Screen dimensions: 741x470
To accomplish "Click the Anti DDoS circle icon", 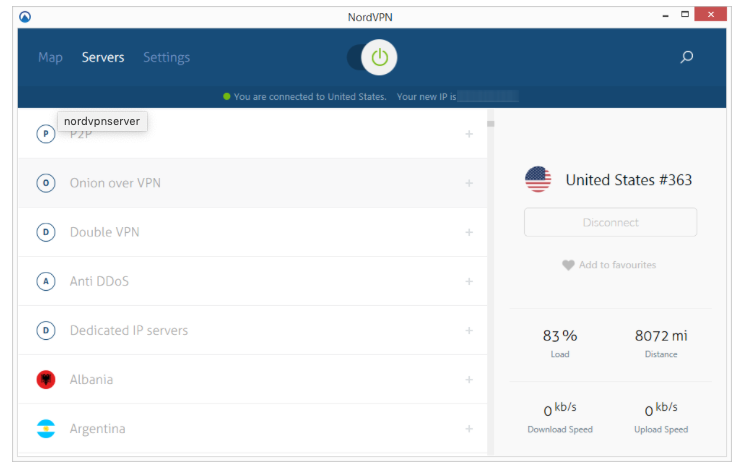I will point(45,281).
